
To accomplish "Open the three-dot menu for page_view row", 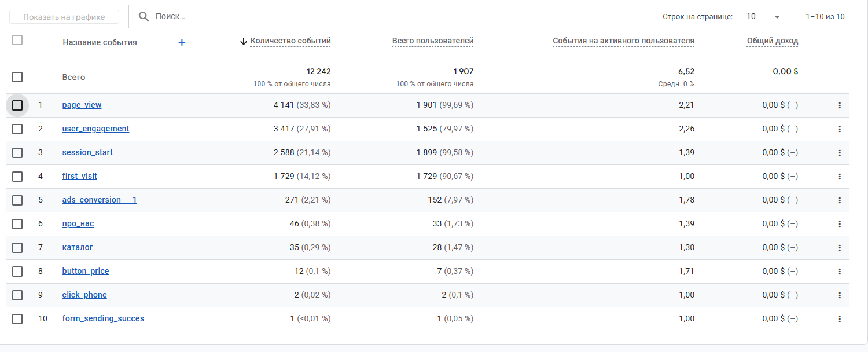I will coord(840,105).
